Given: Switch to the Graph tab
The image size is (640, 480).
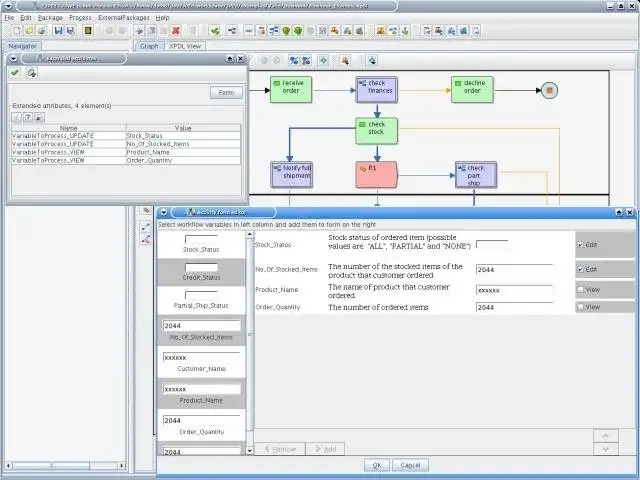Looking at the screenshot, I should point(149,47).
